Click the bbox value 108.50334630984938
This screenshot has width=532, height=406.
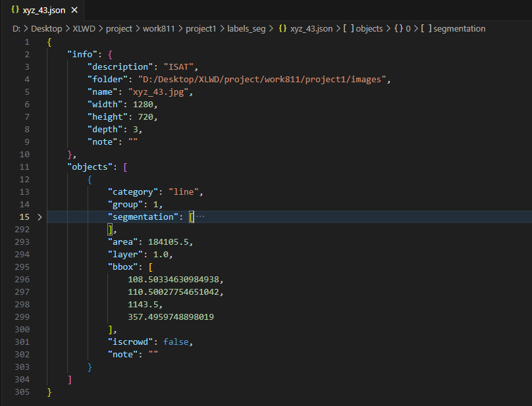[173, 280]
